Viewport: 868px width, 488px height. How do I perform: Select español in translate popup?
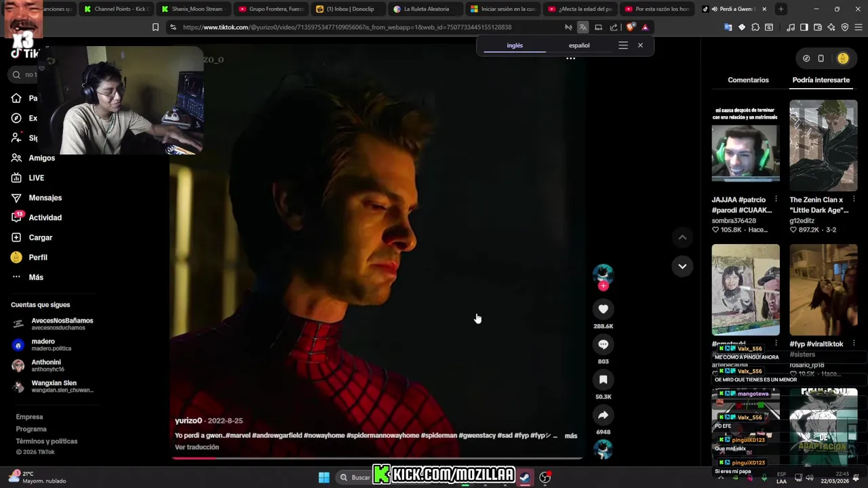pos(579,45)
